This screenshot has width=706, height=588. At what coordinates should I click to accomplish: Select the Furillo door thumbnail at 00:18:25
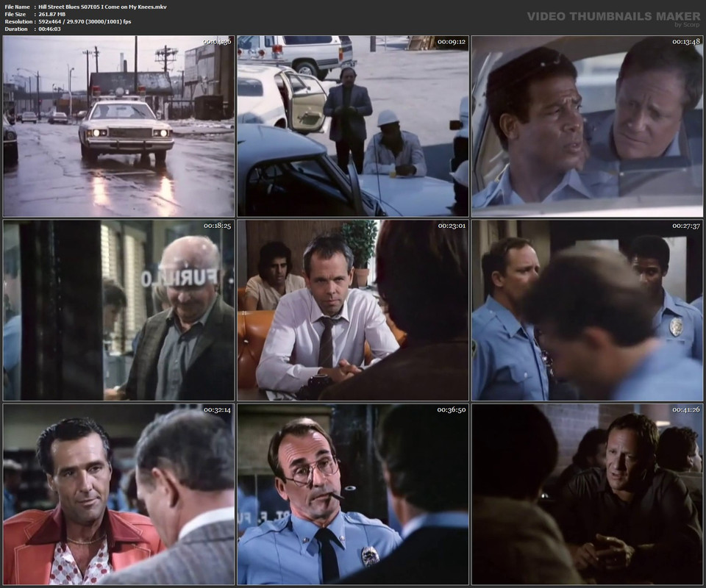pyautogui.click(x=119, y=310)
